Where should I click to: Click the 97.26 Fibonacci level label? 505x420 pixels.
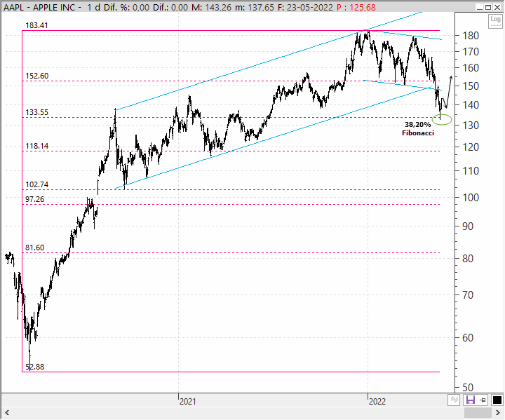point(35,199)
